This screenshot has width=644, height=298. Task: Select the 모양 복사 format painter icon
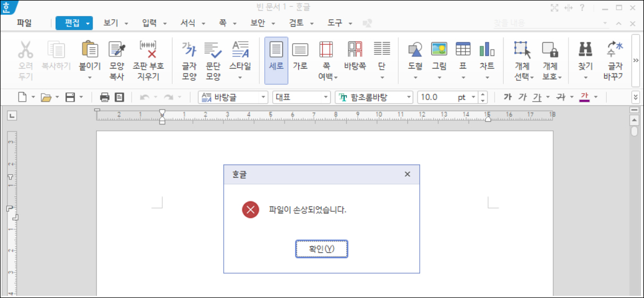[x=117, y=49]
